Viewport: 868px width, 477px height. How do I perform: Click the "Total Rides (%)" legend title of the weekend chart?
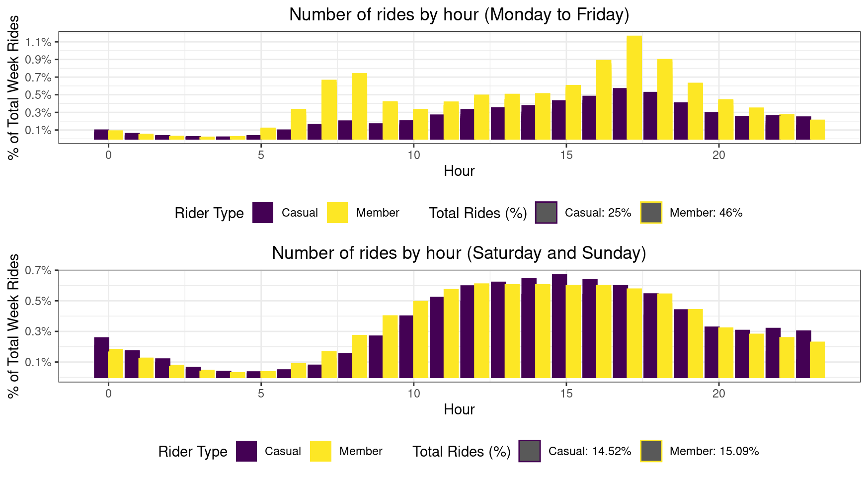tap(462, 452)
